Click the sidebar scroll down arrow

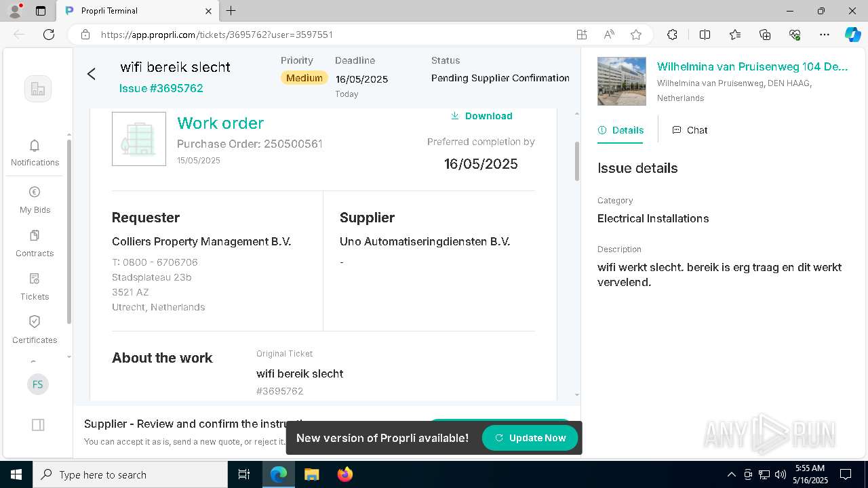pyautogui.click(x=69, y=357)
